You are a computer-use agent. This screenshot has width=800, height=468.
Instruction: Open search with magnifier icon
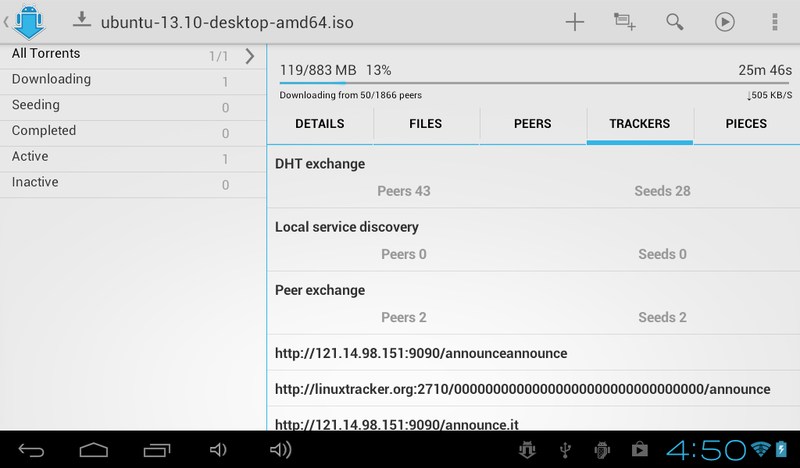(674, 22)
